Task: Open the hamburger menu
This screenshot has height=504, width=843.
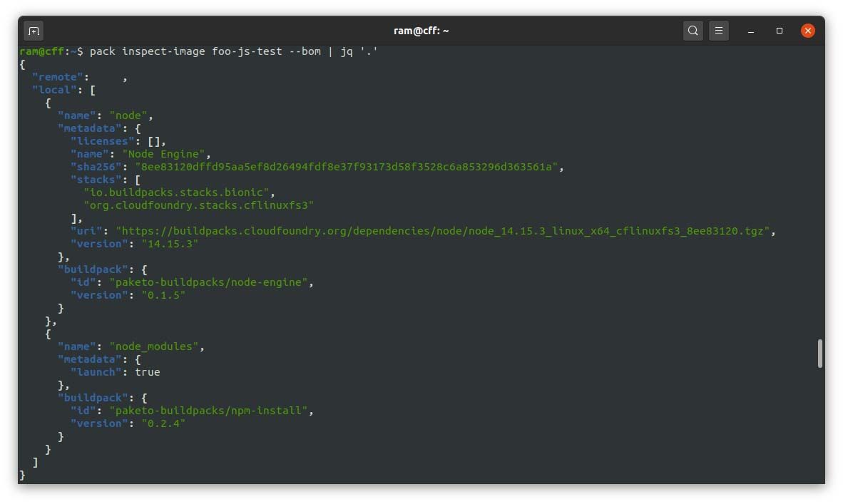Action: pyautogui.click(x=719, y=31)
